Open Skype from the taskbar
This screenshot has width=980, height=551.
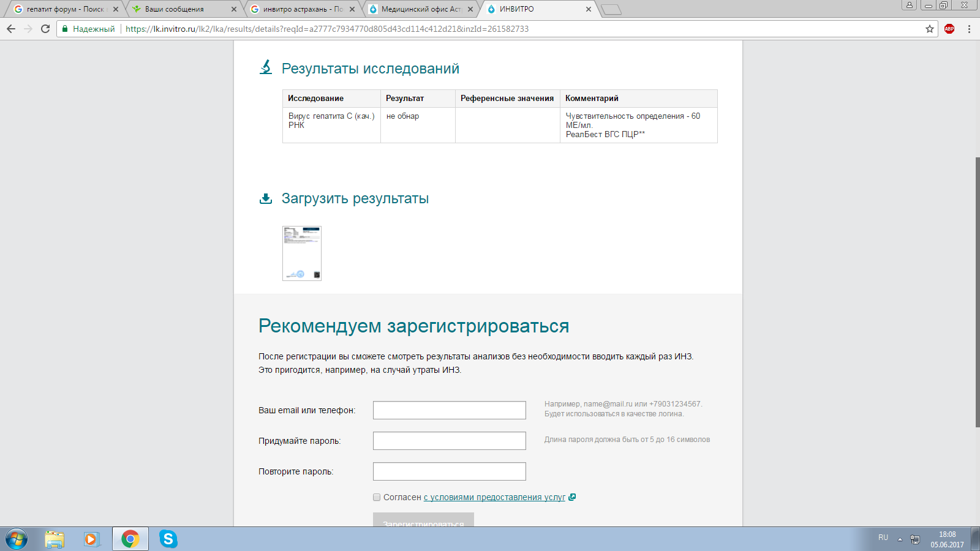168,539
